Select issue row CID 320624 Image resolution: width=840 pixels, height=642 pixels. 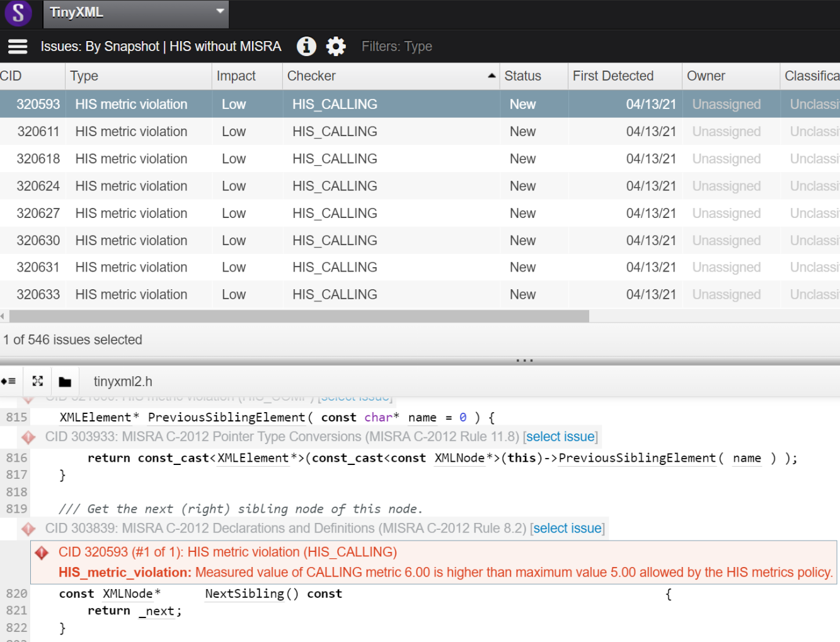tap(420, 186)
